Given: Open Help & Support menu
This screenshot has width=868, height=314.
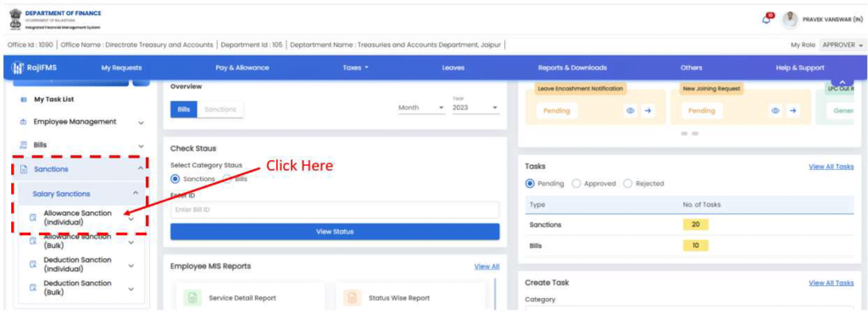Looking at the screenshot, I should pyautogui.click(x=800, y=68).
